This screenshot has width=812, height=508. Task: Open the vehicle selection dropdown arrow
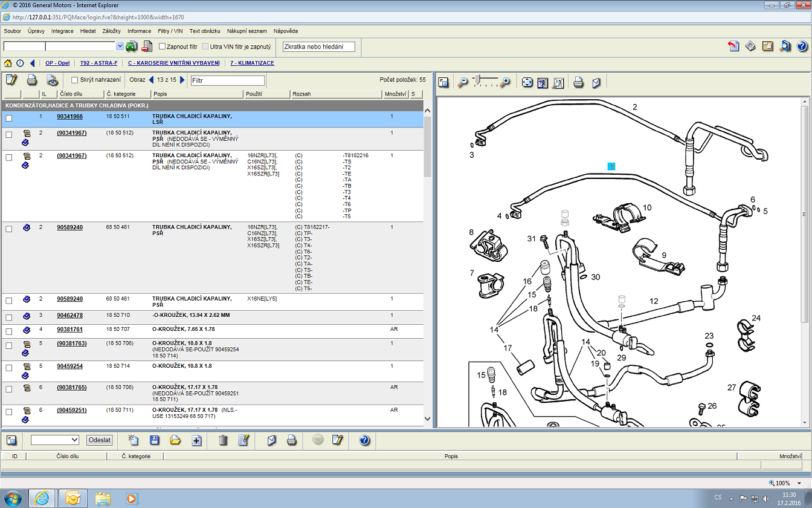coord(120,47)
